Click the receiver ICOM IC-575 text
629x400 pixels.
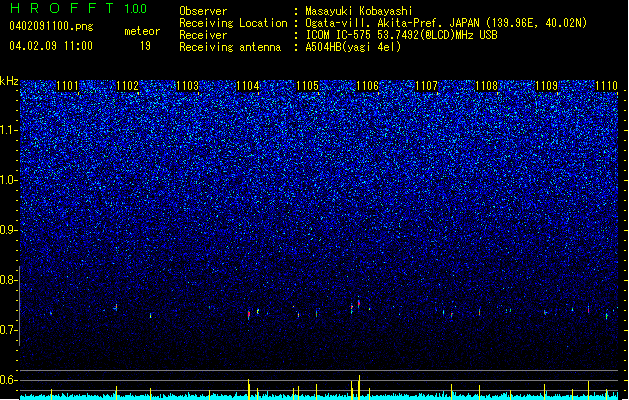pos(340,35)
